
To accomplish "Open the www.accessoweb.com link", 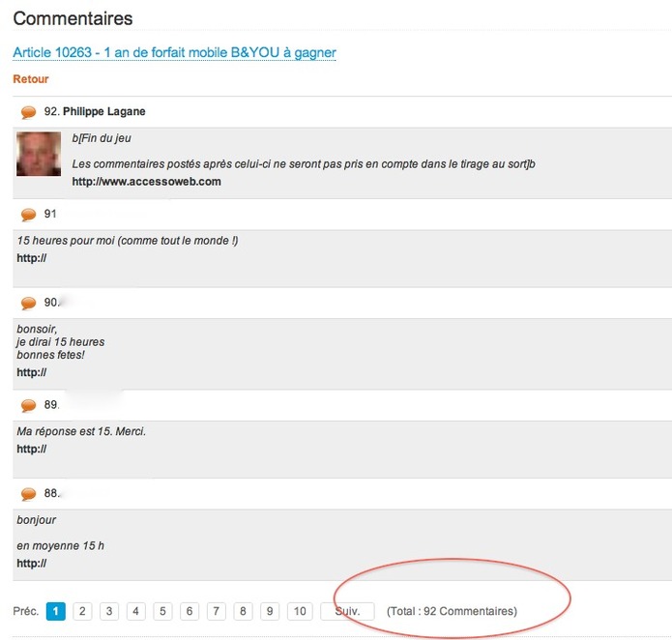I will 146,181.
